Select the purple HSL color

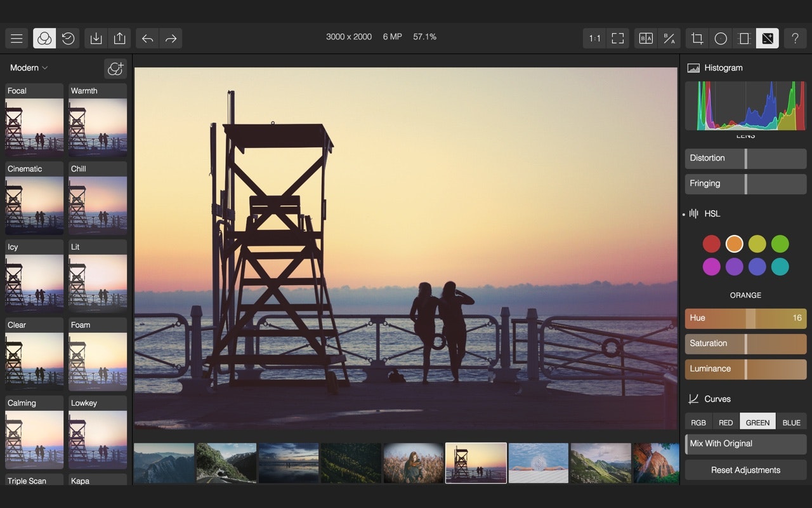click(x=735, y=267)
